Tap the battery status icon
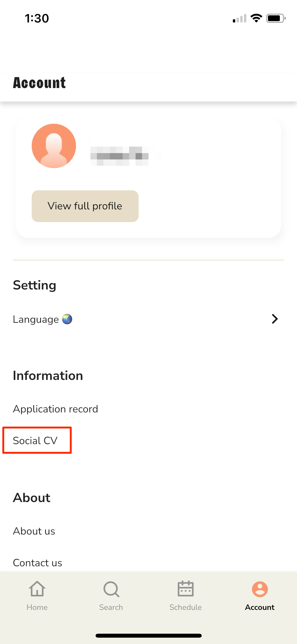The height and width of the screenshot is (644, 297). 276,18
